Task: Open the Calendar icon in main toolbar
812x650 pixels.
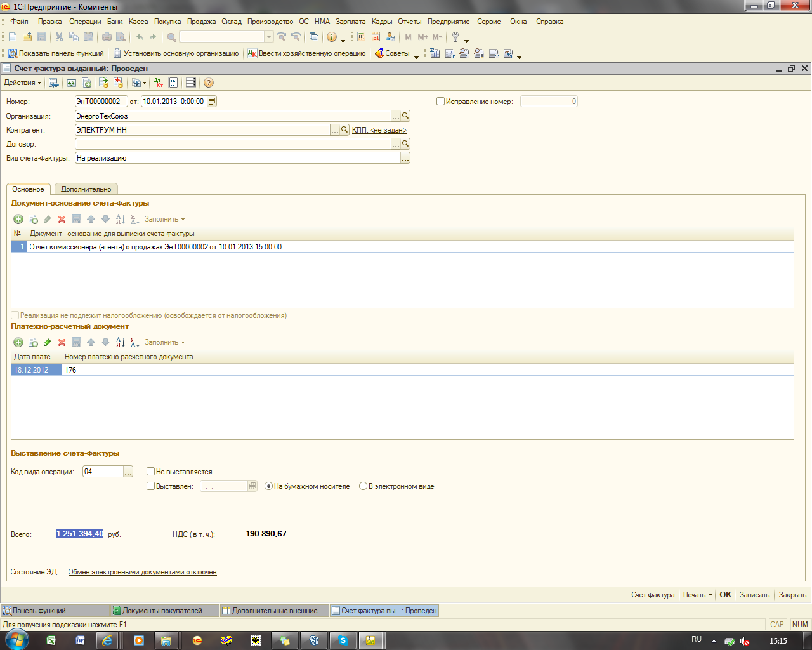Action: (x=376, y=37)
